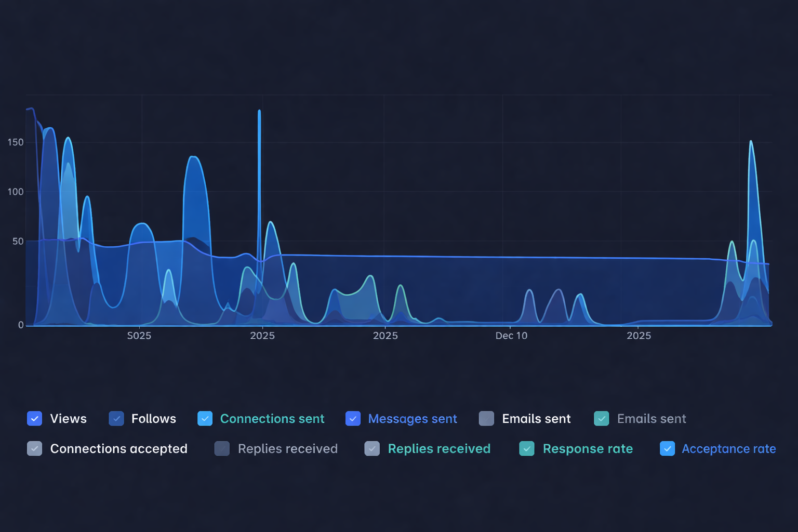This screenshot has width=798, height=532.
Task: Click the Views legend label
Action: coord(69,419)
